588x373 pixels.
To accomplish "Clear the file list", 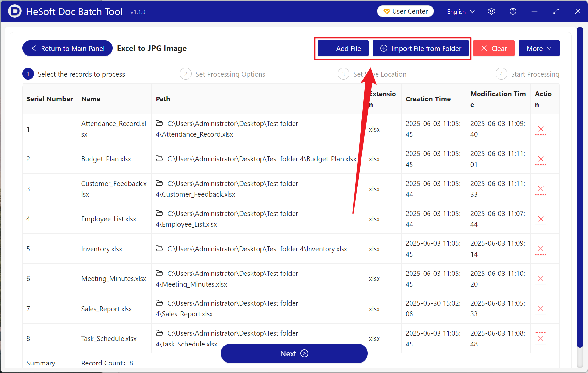I will tap(494, 48).
